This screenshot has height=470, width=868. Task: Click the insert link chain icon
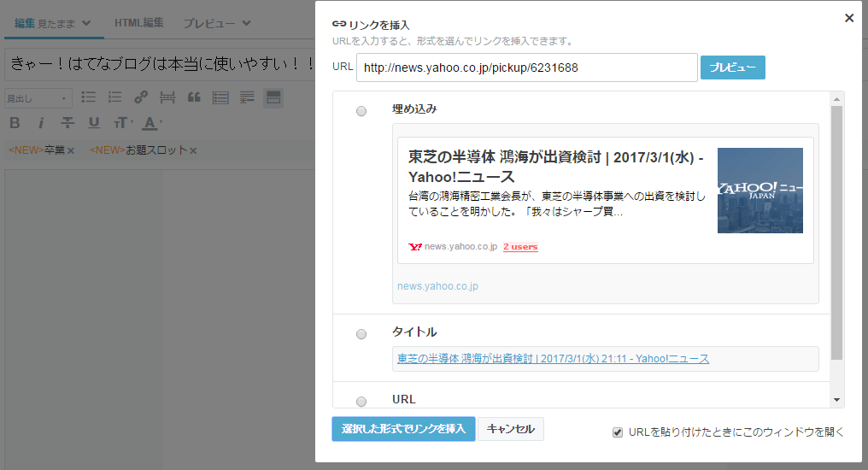[x=141, y=97]
